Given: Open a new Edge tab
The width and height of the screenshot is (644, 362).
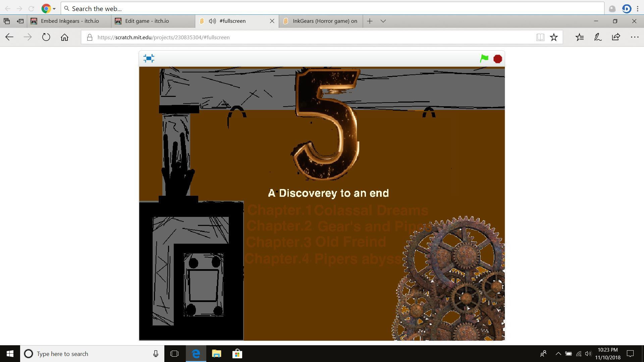Looking at the screenshot, I should coord(370,21).
